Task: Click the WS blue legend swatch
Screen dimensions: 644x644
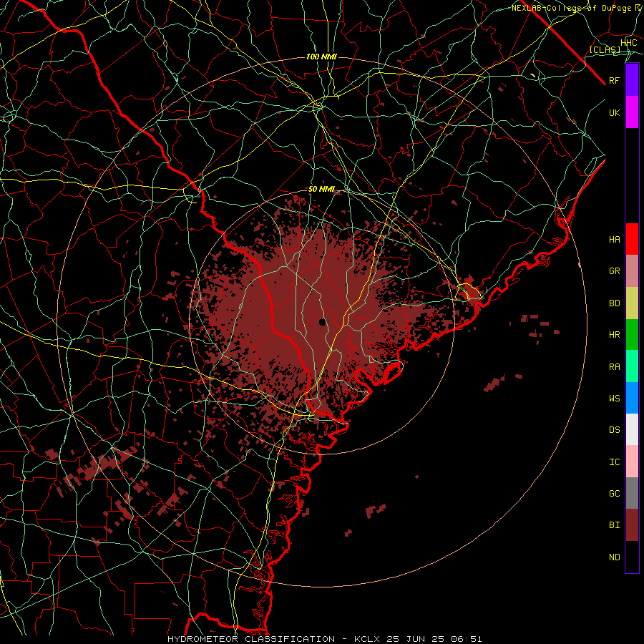Action: click(632, 398)
